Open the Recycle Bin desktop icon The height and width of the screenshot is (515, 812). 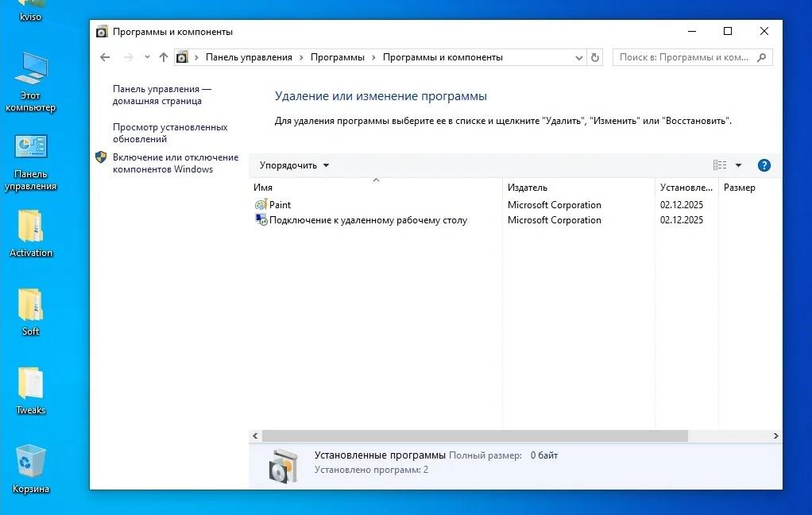tap(31, 470)
